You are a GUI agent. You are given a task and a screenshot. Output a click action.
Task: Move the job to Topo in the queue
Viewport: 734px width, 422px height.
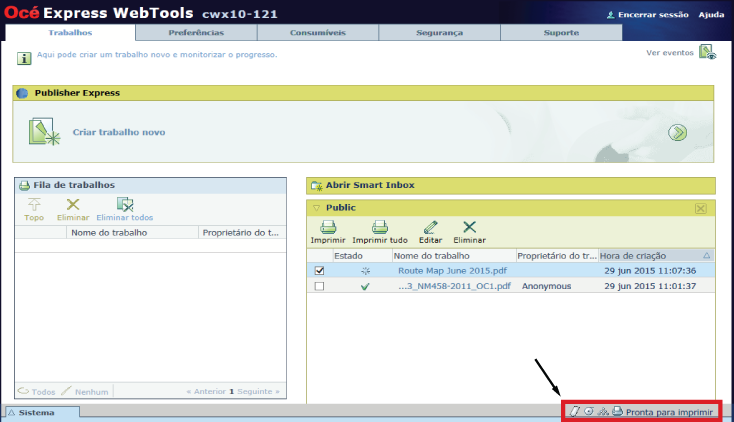coord(34,209)
